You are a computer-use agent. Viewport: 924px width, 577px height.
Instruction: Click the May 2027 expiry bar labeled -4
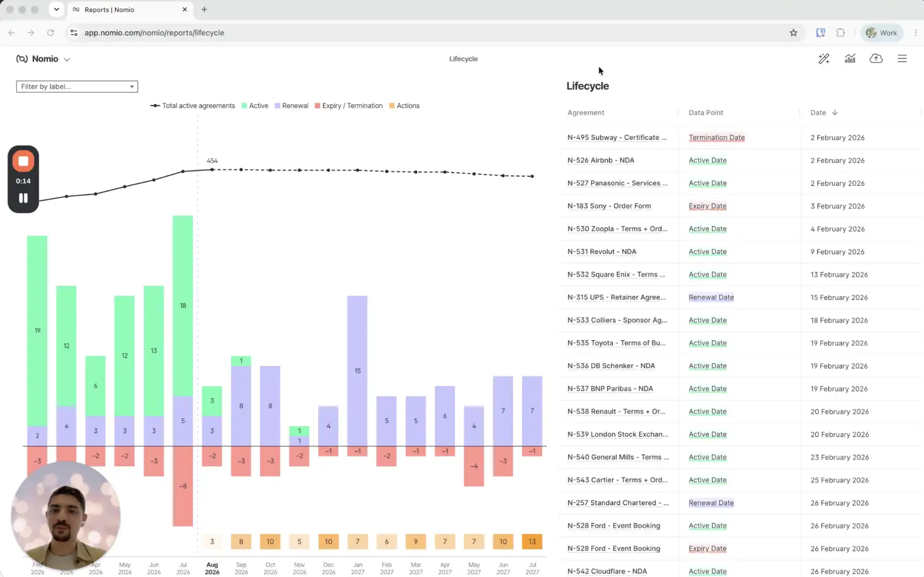coord(474,466)
